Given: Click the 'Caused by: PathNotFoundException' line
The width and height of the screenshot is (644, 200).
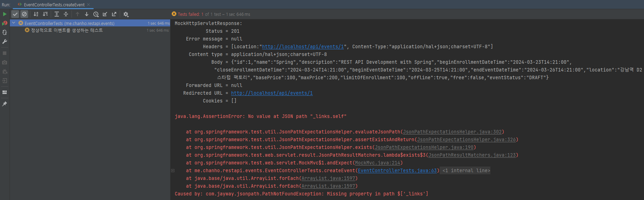Looking at the screenshot, I should click(301, 194).
